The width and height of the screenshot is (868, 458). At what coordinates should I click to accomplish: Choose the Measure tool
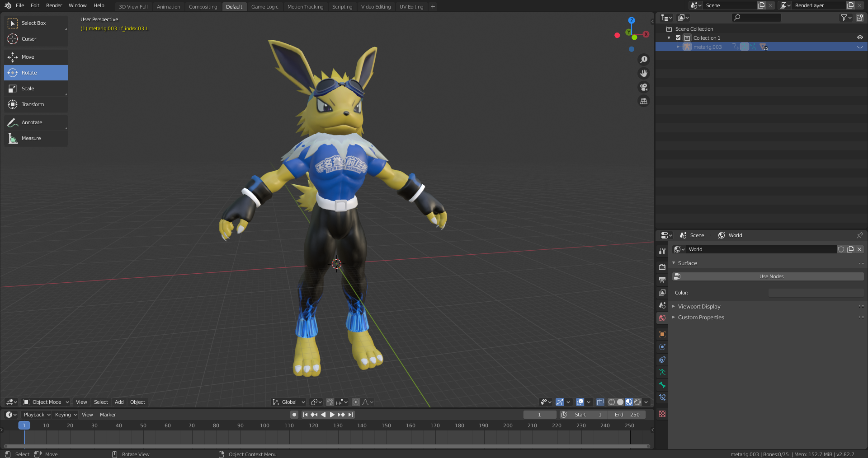(x=36, y=138)
